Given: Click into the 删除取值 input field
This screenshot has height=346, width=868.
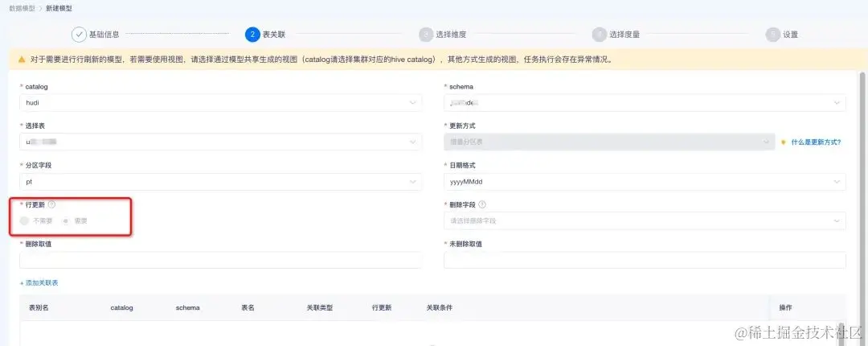Looking at the screenshot, I should click(220, 260).
